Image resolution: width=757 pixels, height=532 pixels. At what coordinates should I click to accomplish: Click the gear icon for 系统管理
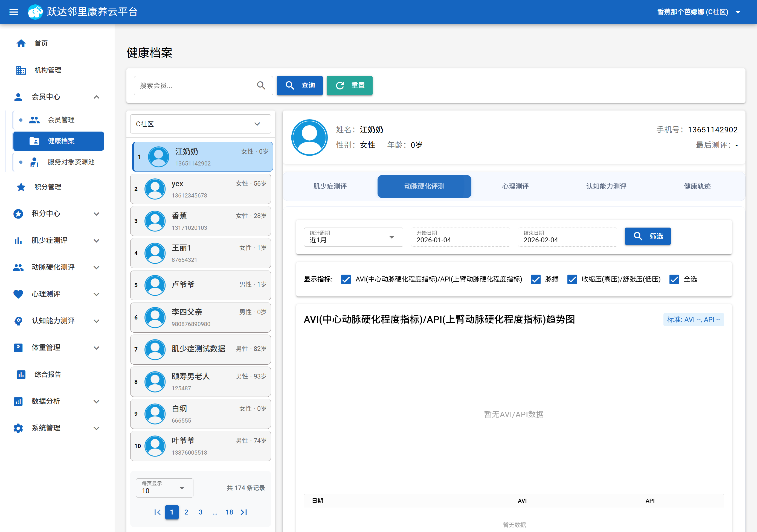click(x=18, y=428)
